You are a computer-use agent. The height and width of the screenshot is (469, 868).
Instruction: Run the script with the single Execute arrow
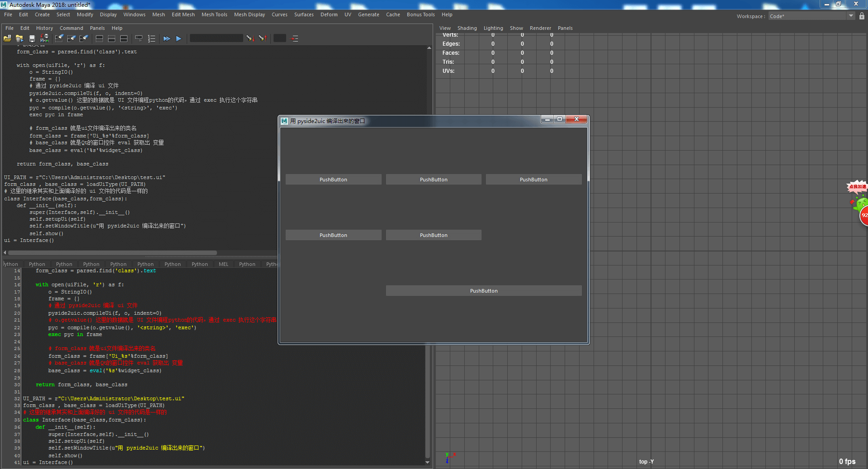coord(179,38)
